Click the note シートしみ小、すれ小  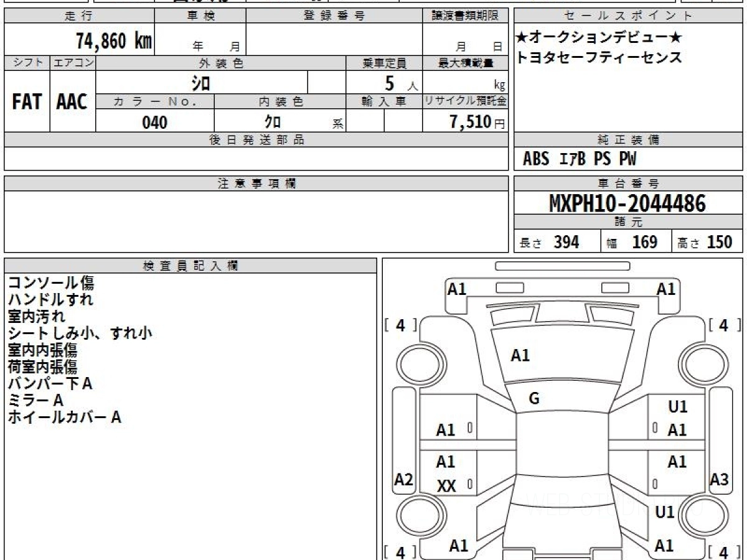pyautogui.click(x=80, y=334)
